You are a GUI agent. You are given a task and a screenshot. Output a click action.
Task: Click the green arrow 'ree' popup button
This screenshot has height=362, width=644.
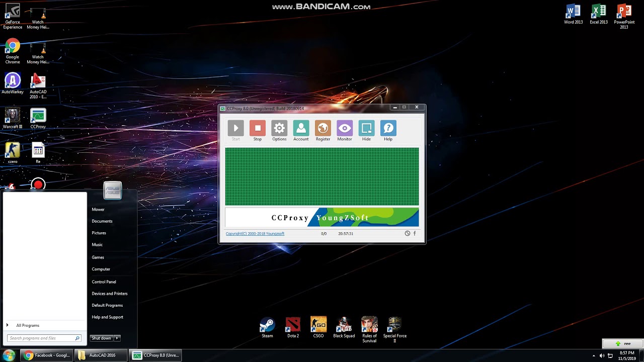[x=623, y=344]
